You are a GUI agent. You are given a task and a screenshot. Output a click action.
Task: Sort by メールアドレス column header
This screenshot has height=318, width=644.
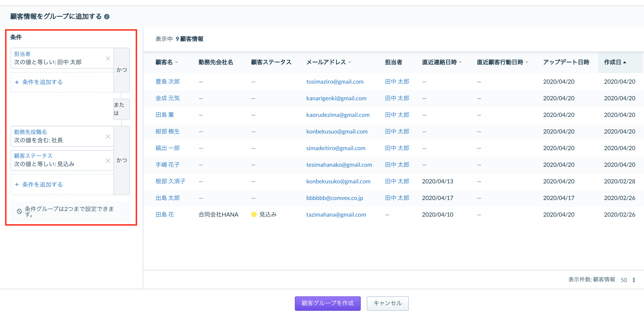pos(329,62)
